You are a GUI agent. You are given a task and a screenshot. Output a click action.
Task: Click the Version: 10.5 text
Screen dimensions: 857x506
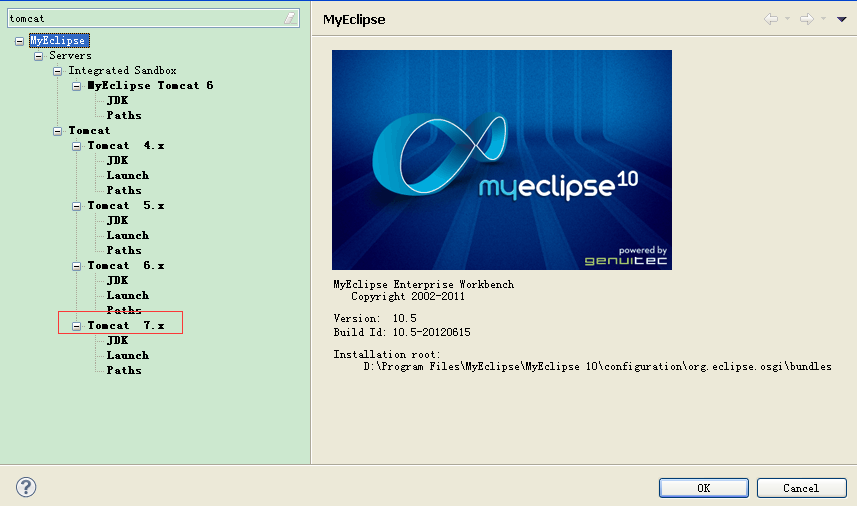tap(375, 319)
